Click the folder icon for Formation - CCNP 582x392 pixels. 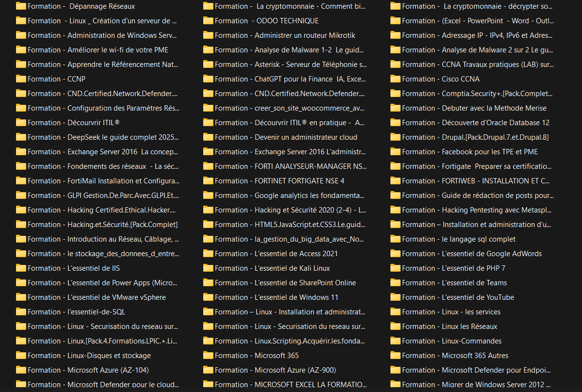[21, 79]
